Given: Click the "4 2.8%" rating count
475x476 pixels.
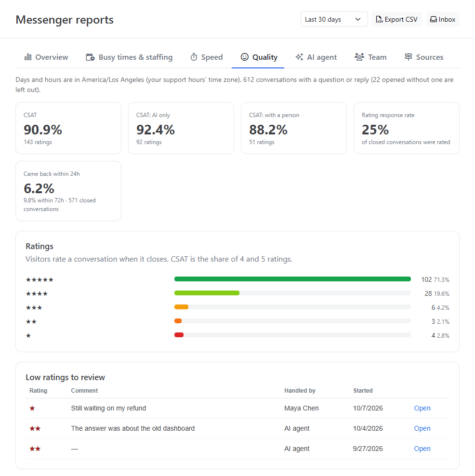Looking at the screenshot, I should pos(440,335).
